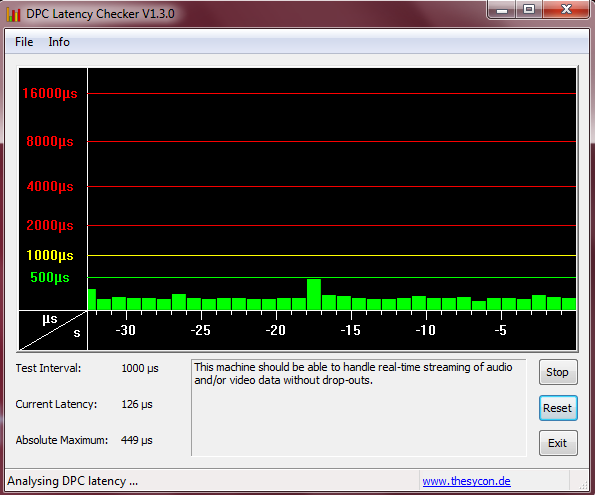Open the Info menu
This screenshot has width=595, height=495.
pos(59,42)
